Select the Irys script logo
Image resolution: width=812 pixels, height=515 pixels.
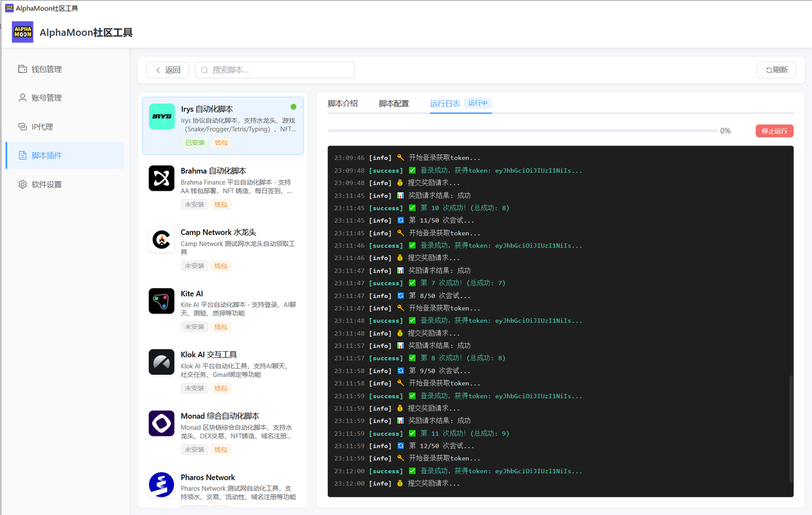click(162, 117)
